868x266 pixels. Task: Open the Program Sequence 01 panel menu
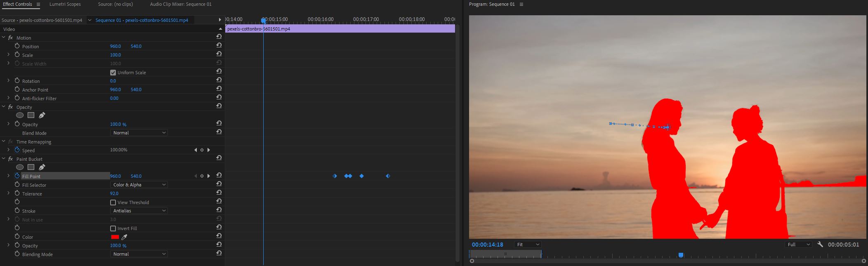click(x=521, y=5)
